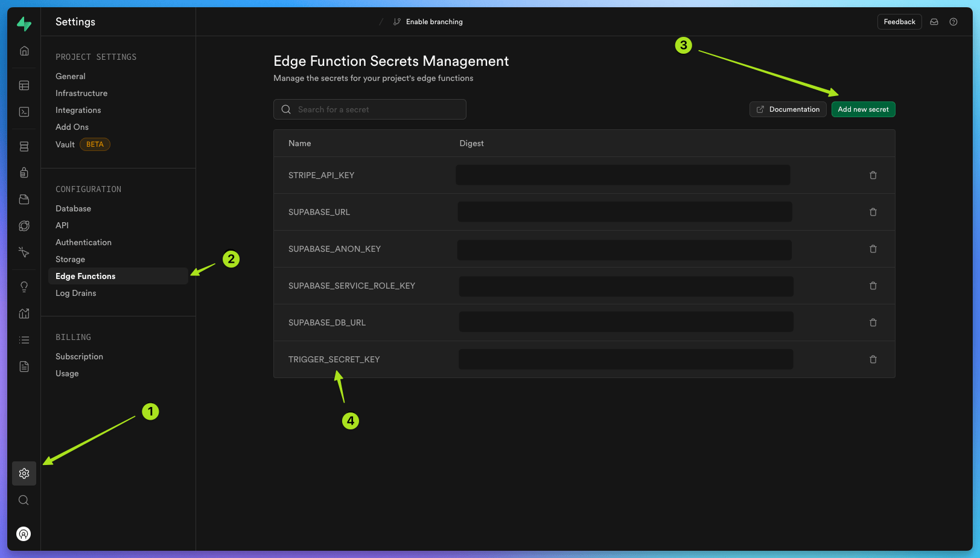Open Subscription billing page

[79, 356]
